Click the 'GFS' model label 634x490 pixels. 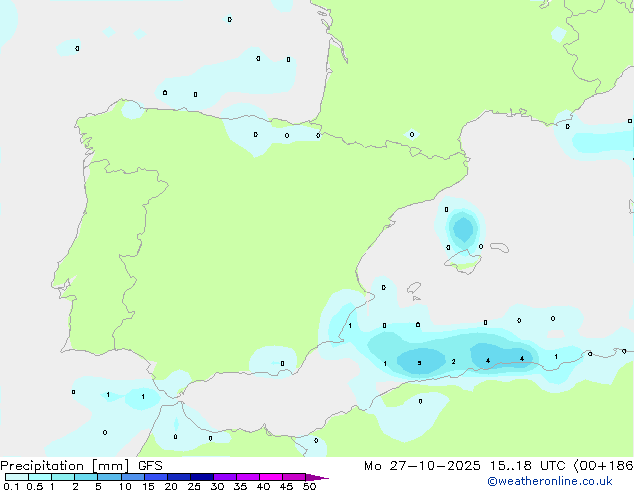tap(150, 466)
